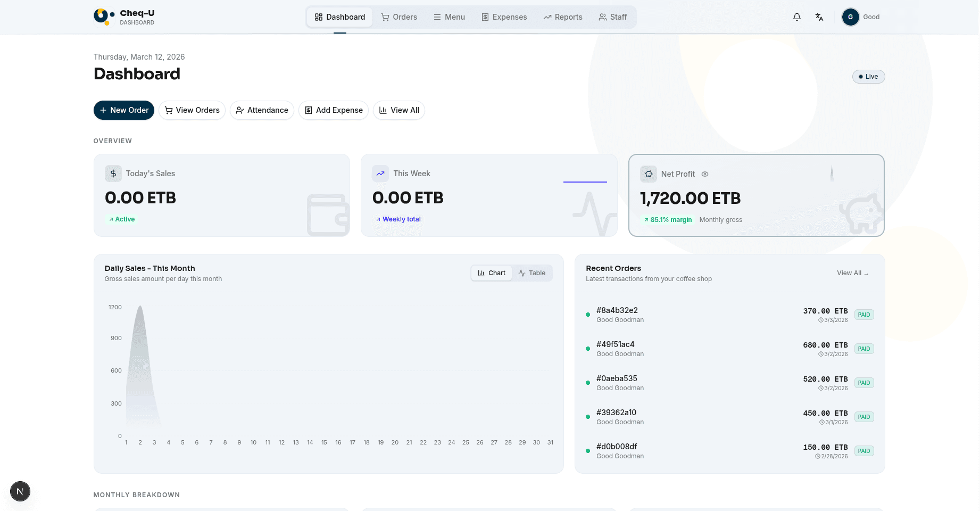Click PAID badge on 150.00 ETB order
980x511 pixels.
point(864,451)
